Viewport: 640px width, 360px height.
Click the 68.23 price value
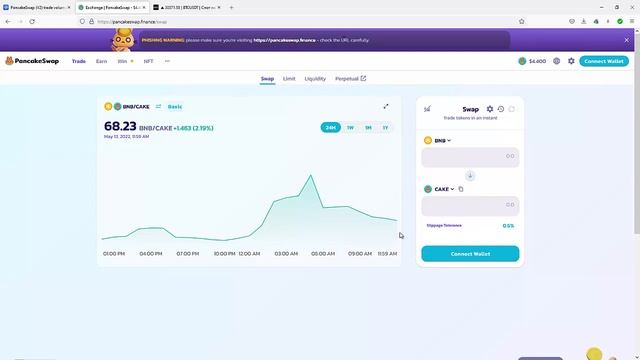click(120, 127)
